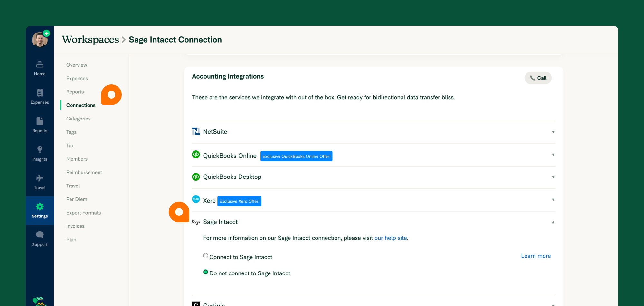This screenshot has height=306, width=644.
Task: Open the user profile avatar
Action: coord(40,40)
